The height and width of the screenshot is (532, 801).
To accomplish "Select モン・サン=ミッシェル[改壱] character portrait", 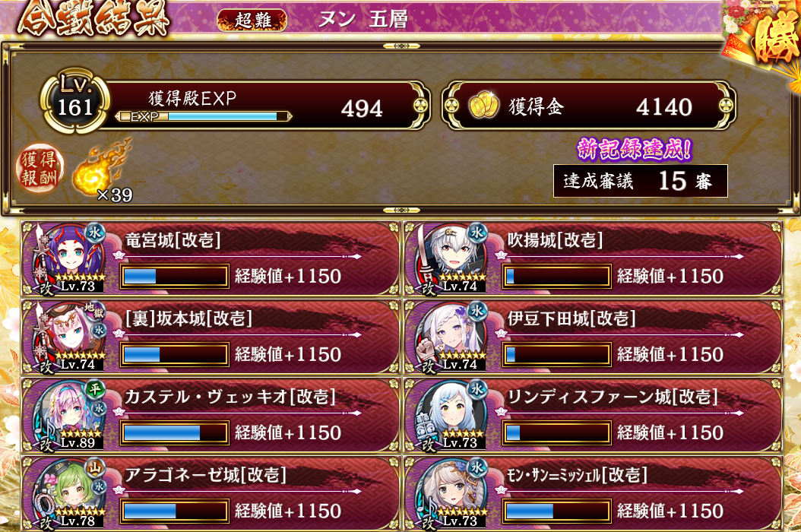I will 451,493.
